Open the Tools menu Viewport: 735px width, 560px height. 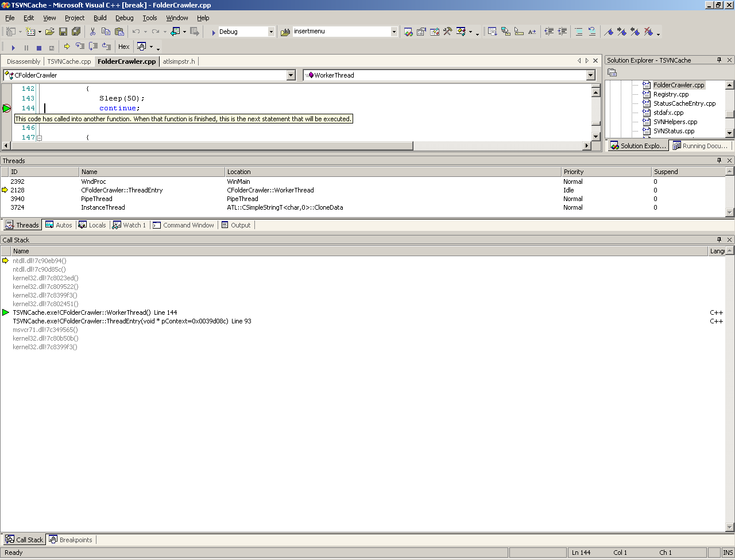point(150,18)
